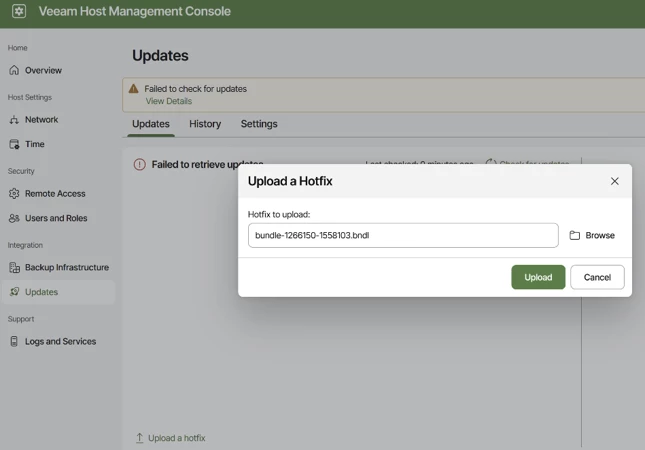Open the Overview page home icon
The image size is (645, 450).
point(14,70)
